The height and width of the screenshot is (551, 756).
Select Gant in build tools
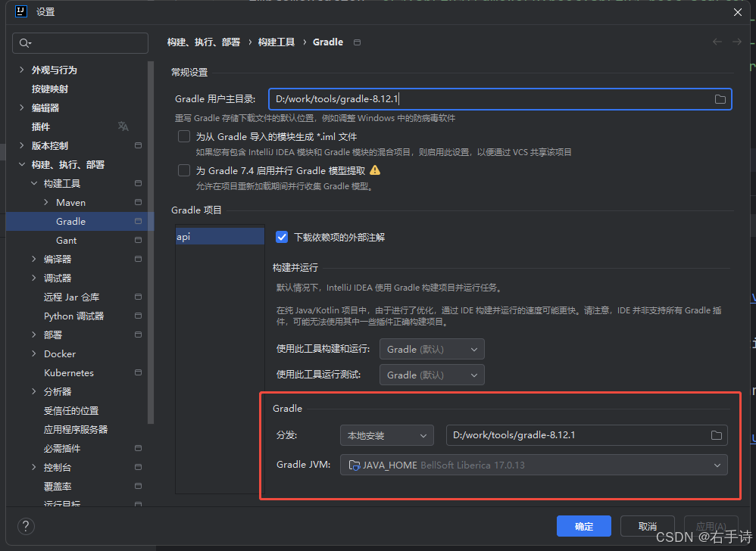[66, 241]
